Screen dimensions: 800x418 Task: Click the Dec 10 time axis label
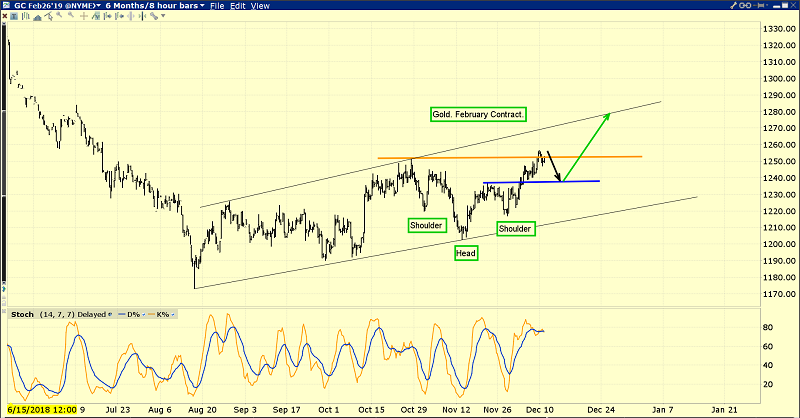click(540, 410)
